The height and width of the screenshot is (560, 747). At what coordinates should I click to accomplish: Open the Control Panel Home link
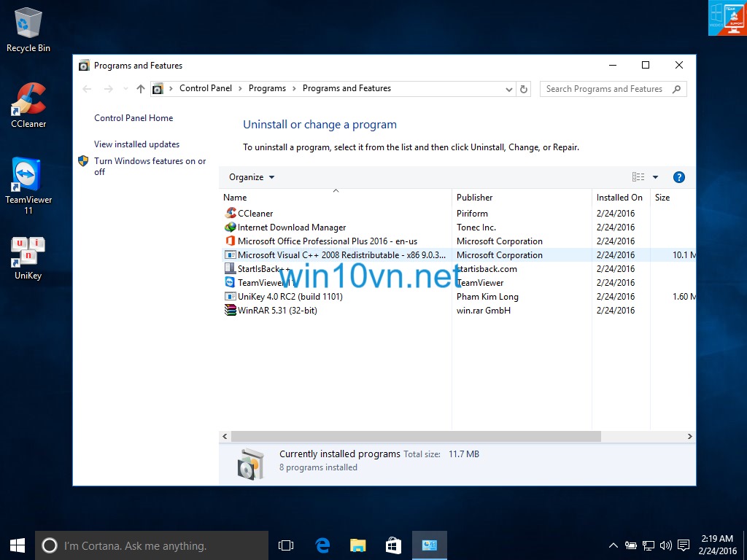133,118
